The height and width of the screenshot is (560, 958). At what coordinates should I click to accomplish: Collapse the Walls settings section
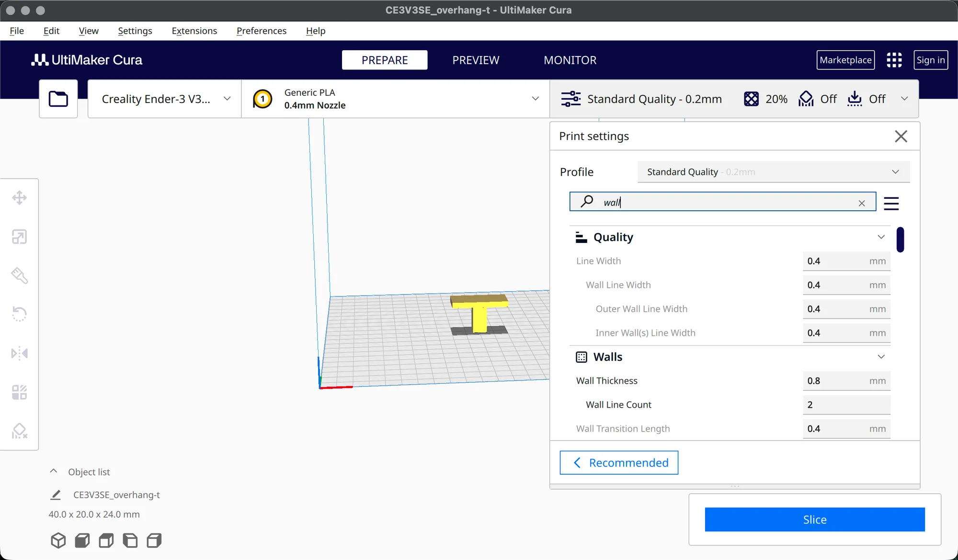tap(881, 357)
